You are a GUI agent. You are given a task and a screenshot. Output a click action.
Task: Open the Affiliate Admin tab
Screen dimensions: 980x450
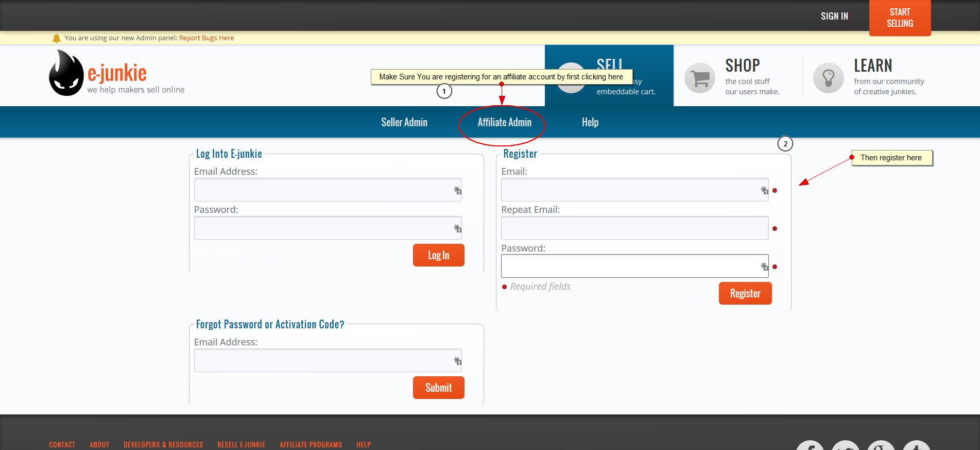coord(504,122)
